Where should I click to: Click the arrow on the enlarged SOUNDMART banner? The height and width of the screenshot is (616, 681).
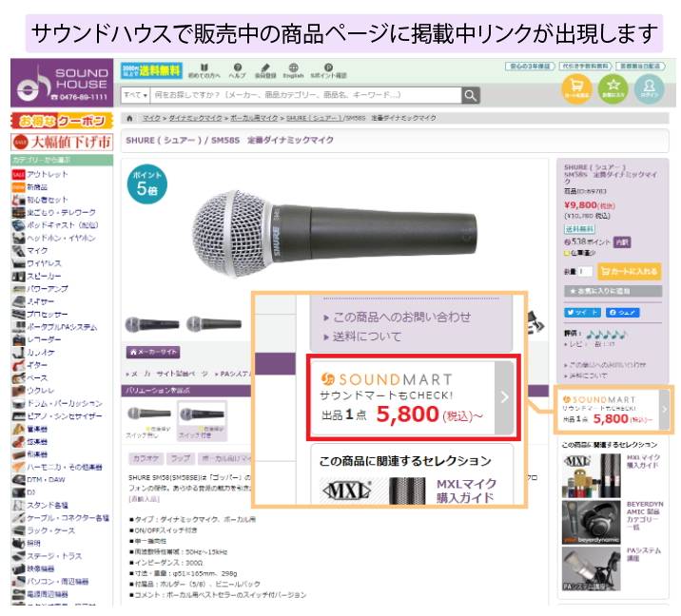coord(505,397)
